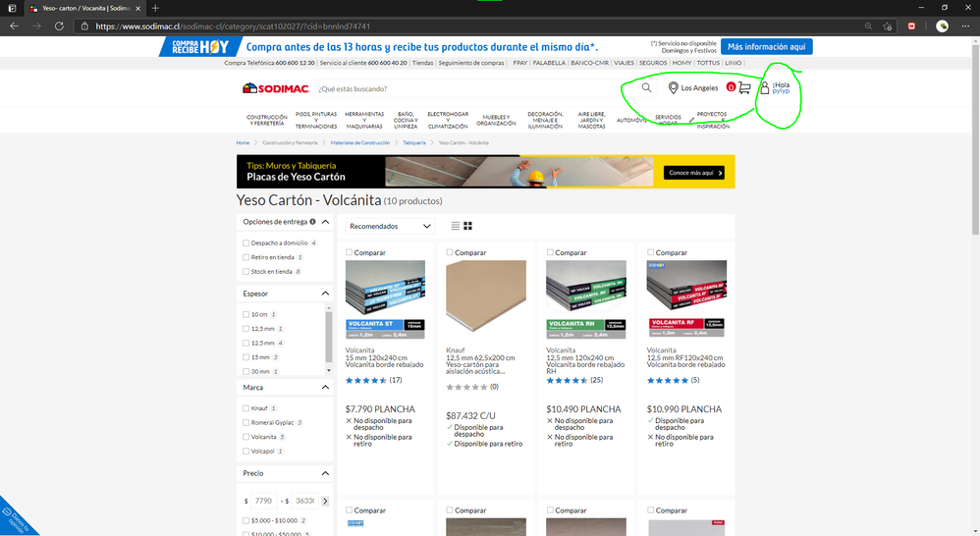Open Seguimiento de compras link
Viewport: 980px width, 536px height.
pyautogui.click(x=471, y=63)
